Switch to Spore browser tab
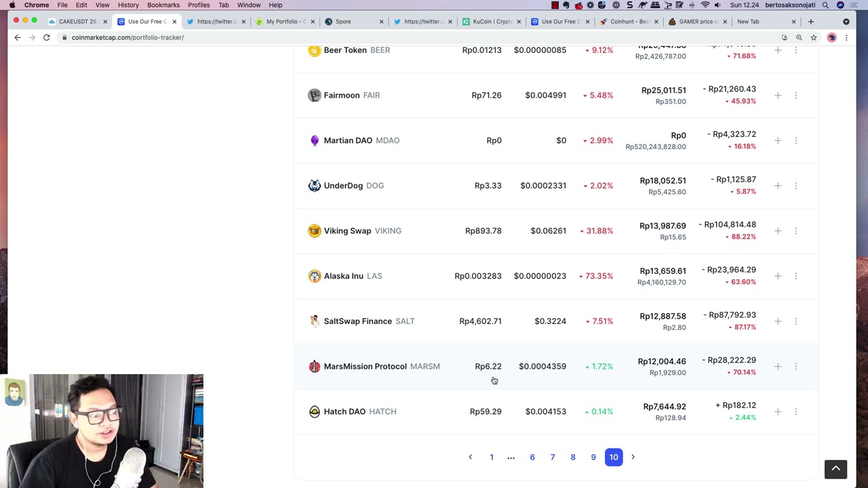The width and height of the screenshot is (868, 488). pyautogui.click(x=353, y=22)
